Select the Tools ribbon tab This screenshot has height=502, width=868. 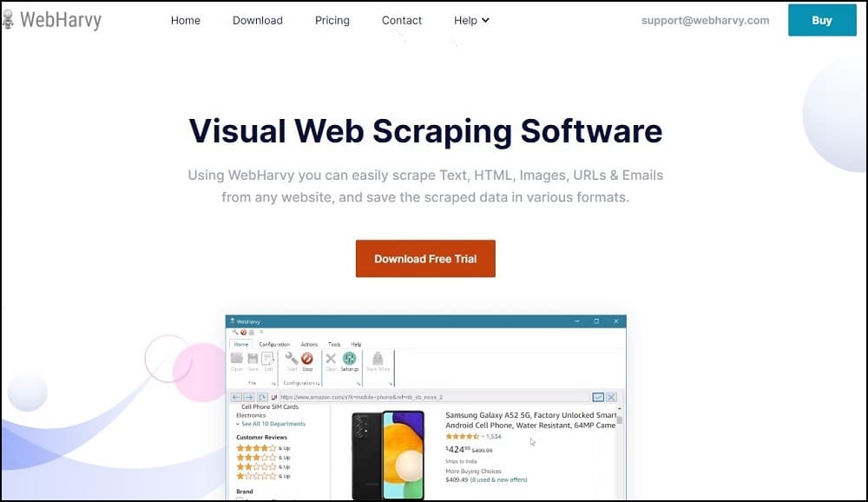coord(334,344)
